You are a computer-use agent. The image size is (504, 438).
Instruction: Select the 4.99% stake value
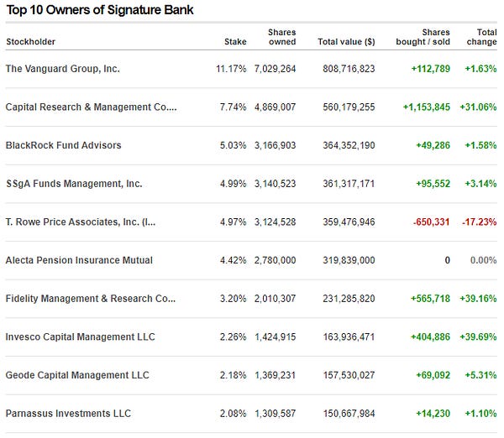[x=233, y=184]
